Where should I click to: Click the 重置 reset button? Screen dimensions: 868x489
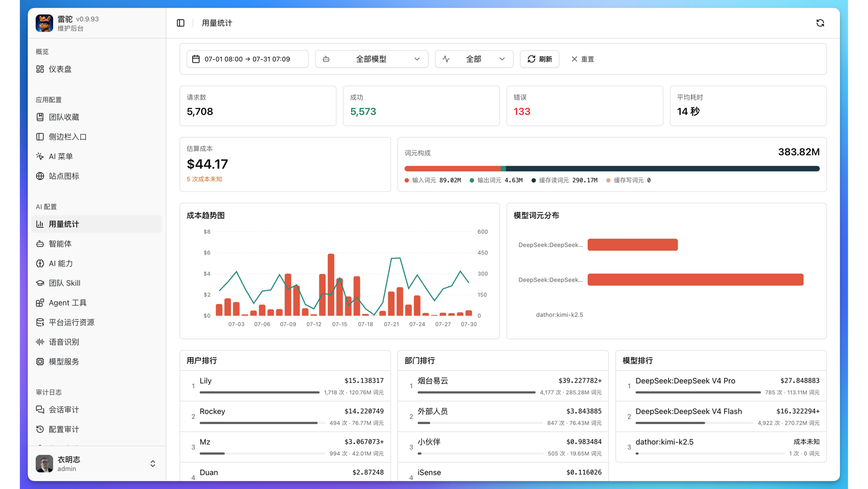click(x=582, y=59)
